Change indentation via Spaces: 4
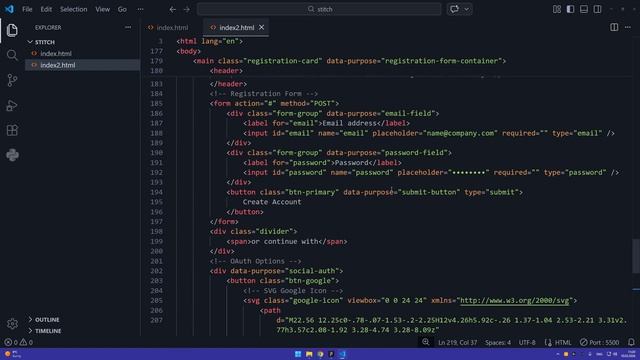Viewport: 640px width, 360px height. [498, 342]
